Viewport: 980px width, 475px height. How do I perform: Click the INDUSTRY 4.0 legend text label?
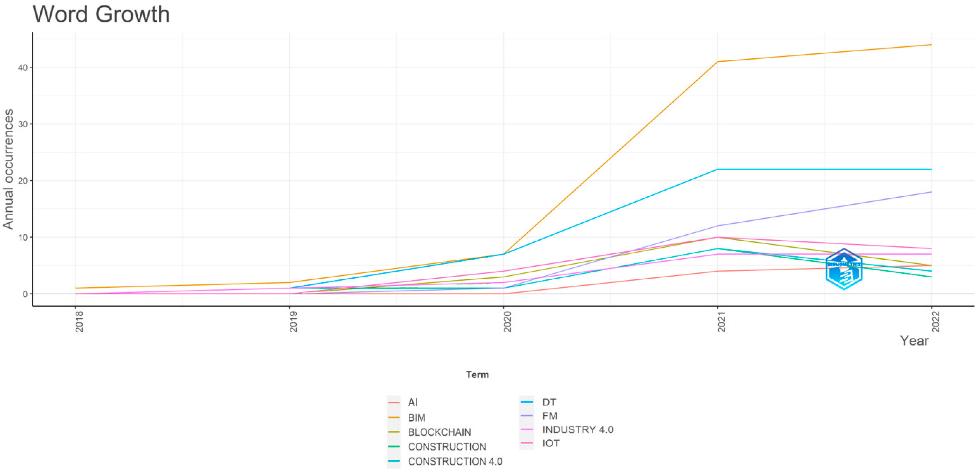[578, 429]
